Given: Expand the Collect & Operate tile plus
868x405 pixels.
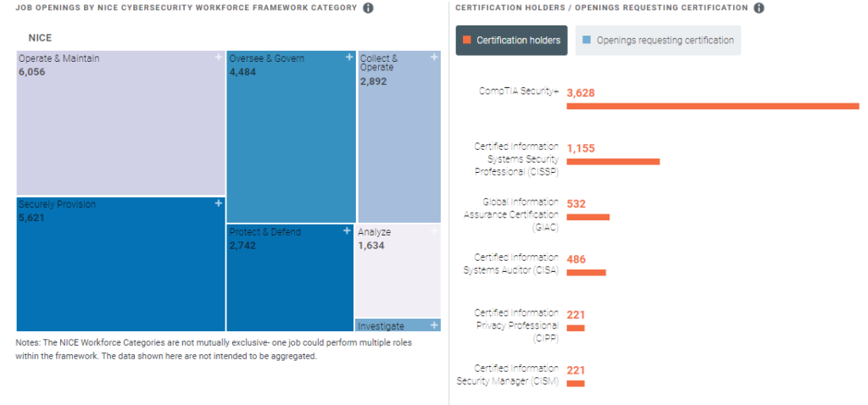Looking at the screenshot, I should 435,58.
